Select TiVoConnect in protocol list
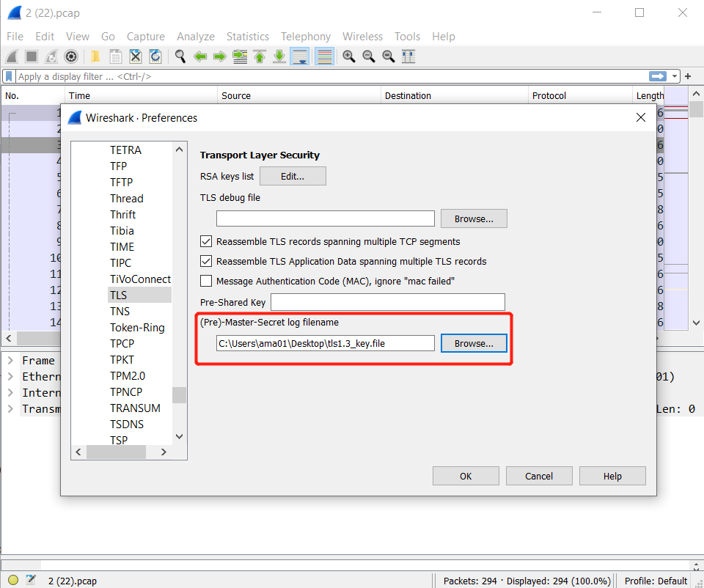This screenshot has height=588, width=704. tap(140, 279)
